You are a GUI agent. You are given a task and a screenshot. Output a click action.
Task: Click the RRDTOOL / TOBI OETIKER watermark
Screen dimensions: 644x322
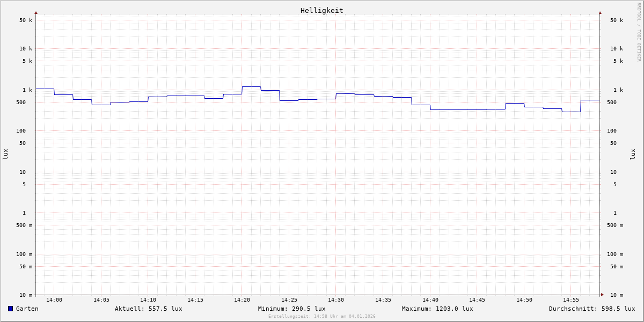[639, 32]
